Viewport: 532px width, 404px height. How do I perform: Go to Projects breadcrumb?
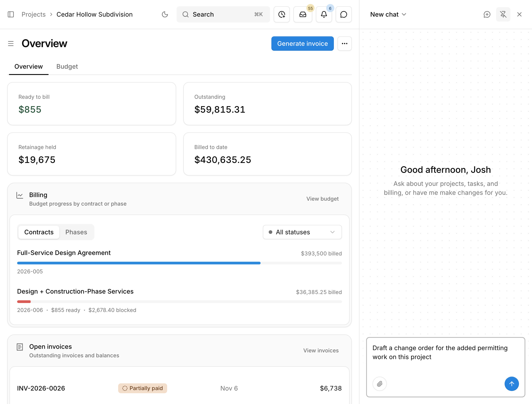coord(33,14)
